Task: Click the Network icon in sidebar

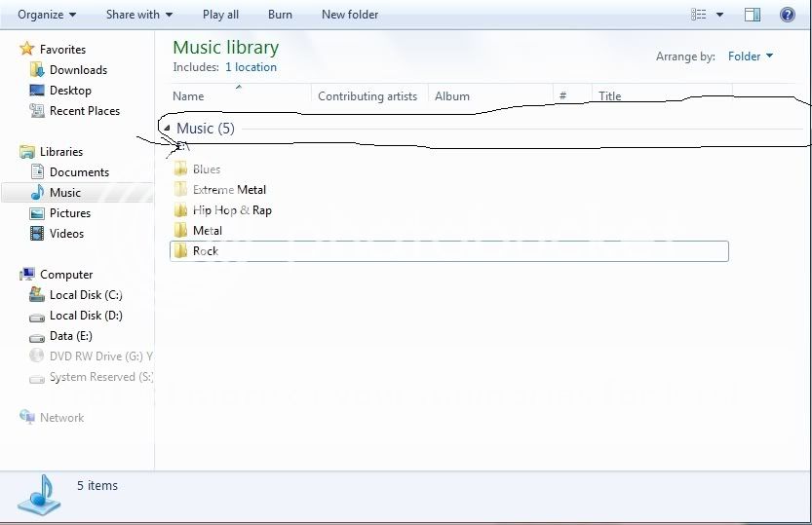Action: click(x=27, y=416)
